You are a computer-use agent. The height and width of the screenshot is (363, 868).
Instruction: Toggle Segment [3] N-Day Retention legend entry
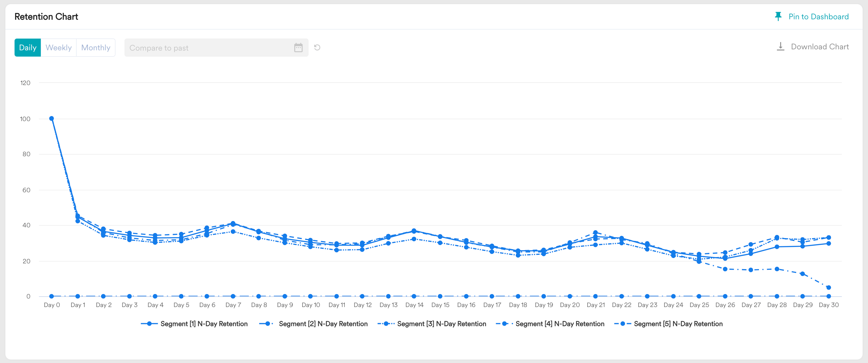(x=432, y=323)
